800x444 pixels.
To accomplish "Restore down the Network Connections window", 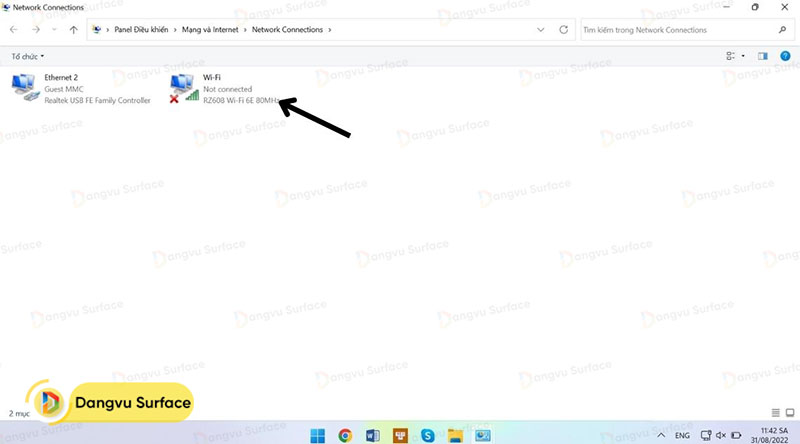I will coord(755,7).
